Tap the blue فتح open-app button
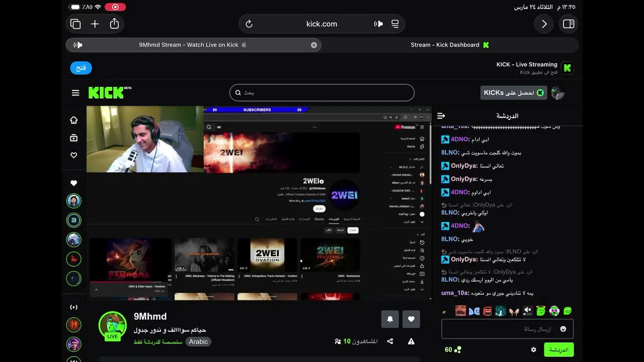 tap(81, 68)
